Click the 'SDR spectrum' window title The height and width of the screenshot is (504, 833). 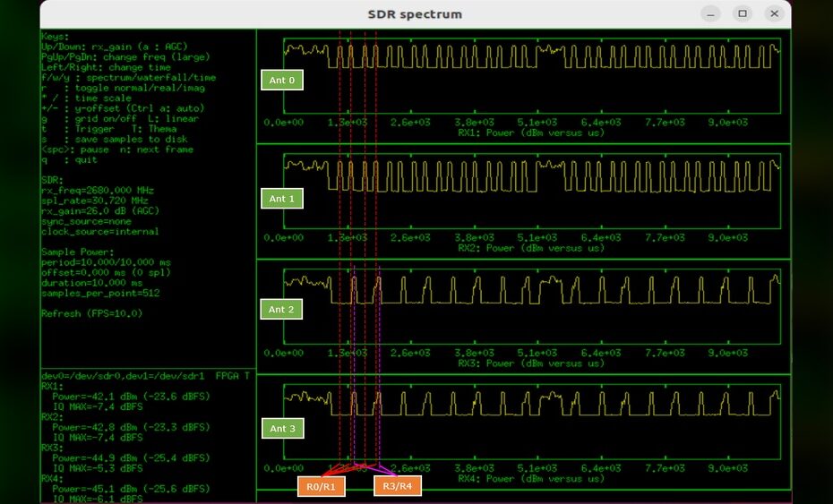point(415,14)
